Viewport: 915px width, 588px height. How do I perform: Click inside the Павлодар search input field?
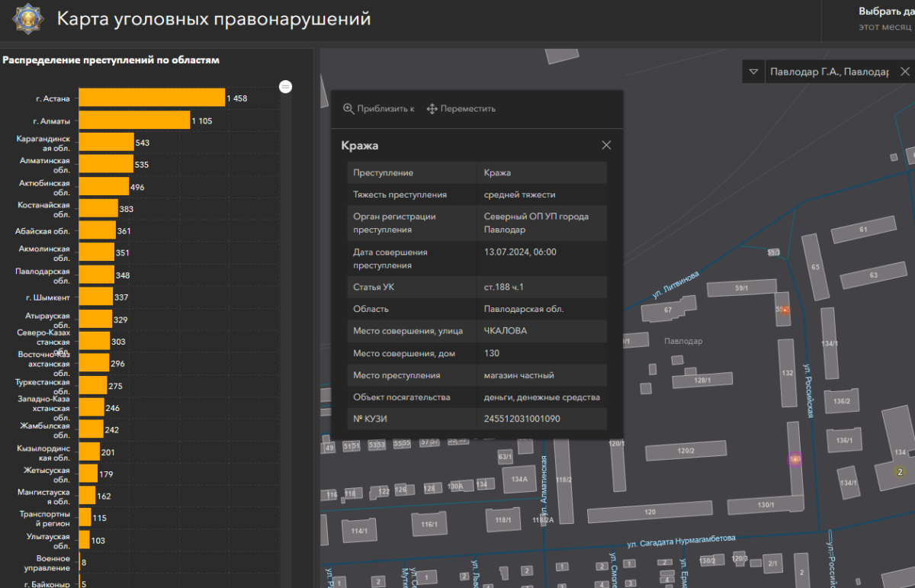point(828,72)
